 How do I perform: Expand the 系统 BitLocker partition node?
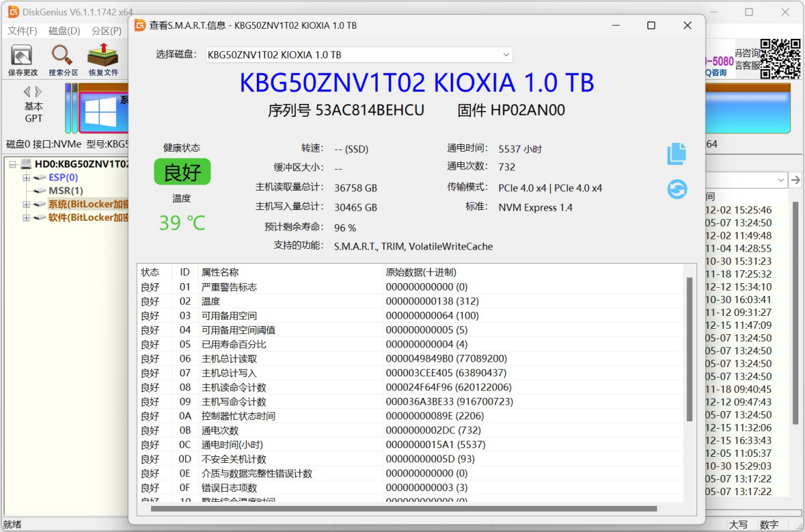[x=27, y=205]
